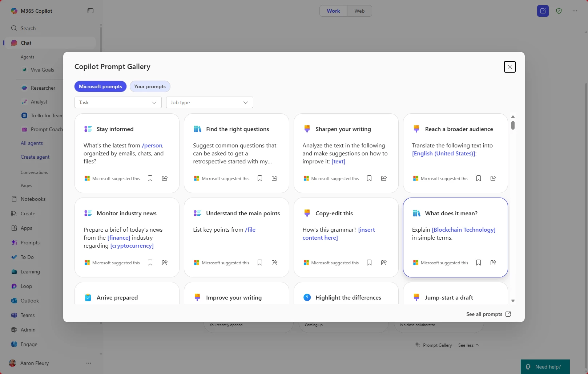The height and width of the screenshot is (374, 588).
Task: Click the All agents link
Action: (32, 143)
